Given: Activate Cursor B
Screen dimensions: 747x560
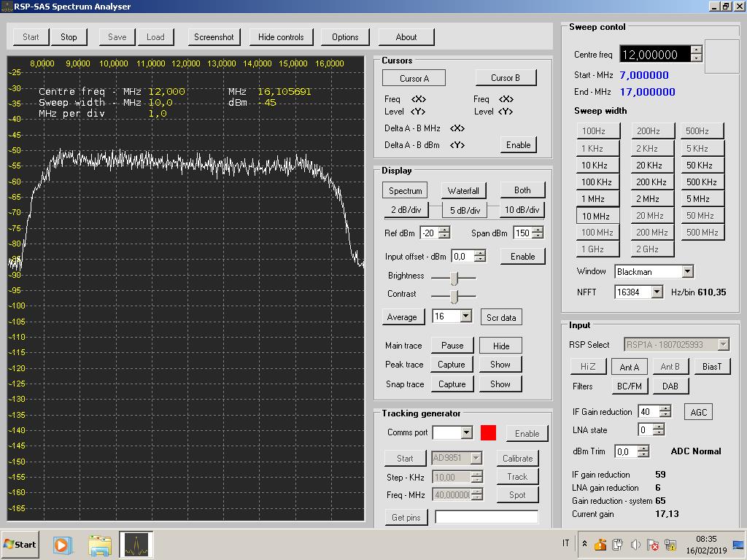Looking at the screenshot, I should click(506, 77).
